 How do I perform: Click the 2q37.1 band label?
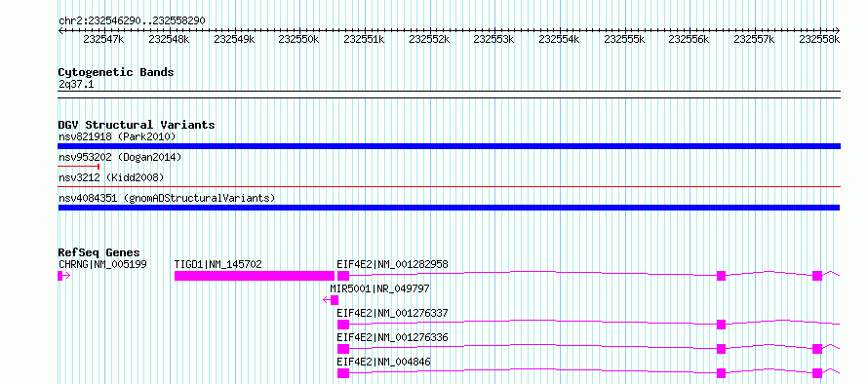click(x=76, y=84)
